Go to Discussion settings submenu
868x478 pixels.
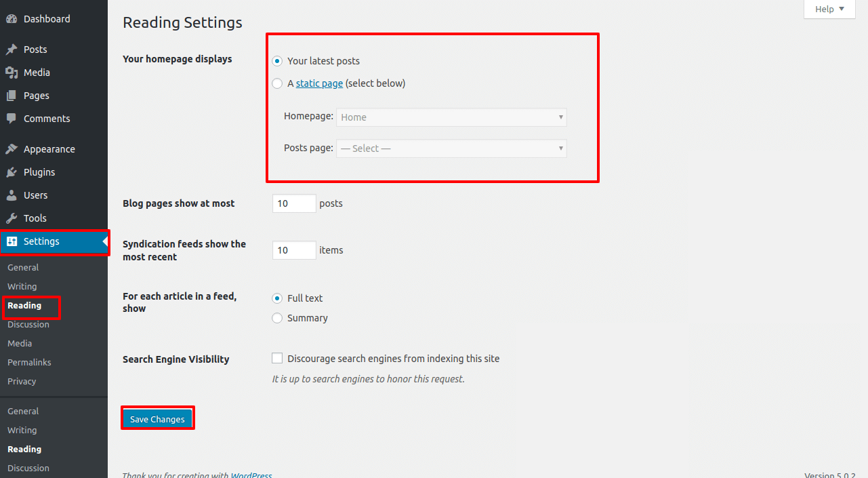pos(28,324)
